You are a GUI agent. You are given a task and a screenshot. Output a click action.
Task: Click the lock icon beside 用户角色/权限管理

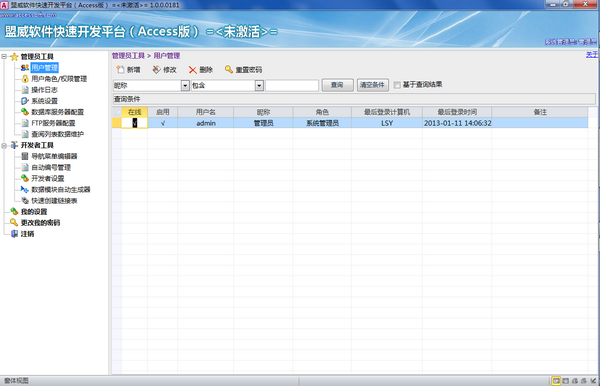click(x=25, y=79)
